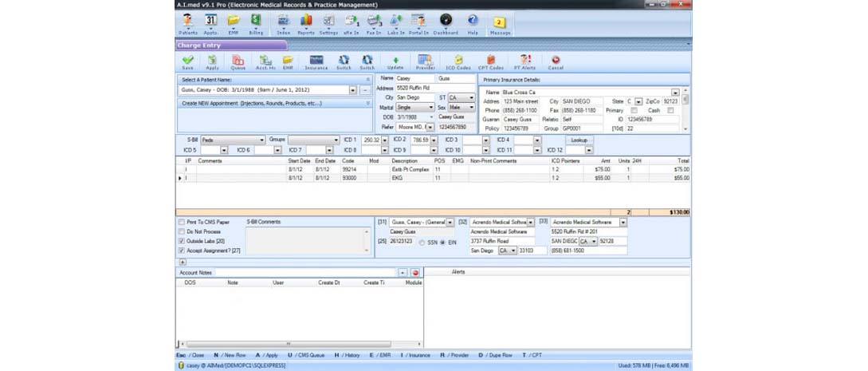
Task: Expand the S-Bill Peds dropdown
Action: pos(261,140)
